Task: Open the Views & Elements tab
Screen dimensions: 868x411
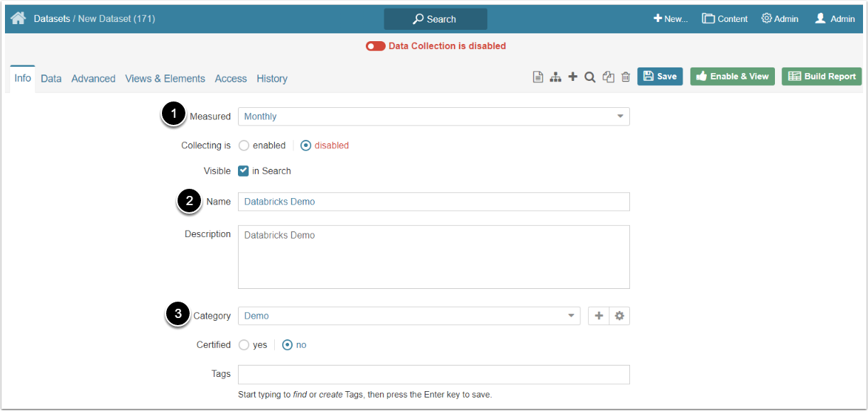Action: (x=165, y=79)
